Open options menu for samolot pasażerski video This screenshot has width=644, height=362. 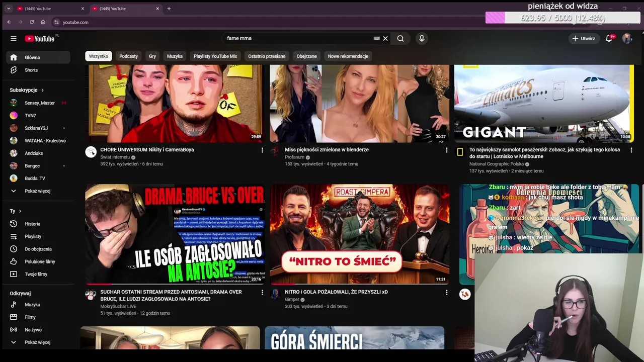pos(631,150)
